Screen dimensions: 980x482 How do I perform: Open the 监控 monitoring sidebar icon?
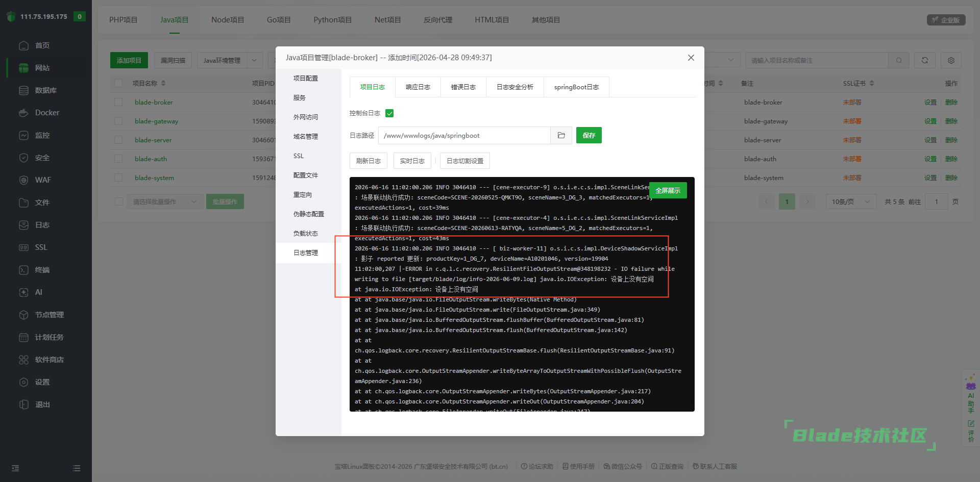(x=23, y=135)
